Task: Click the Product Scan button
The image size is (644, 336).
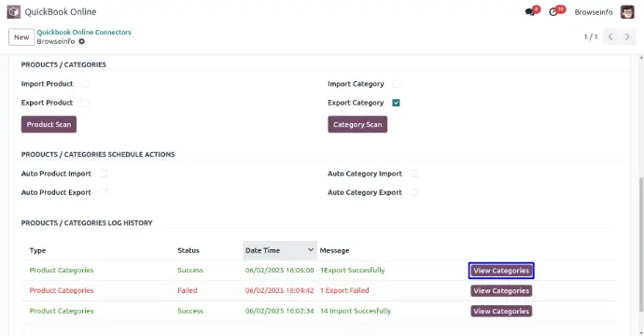Action: [x=49, y=124]
